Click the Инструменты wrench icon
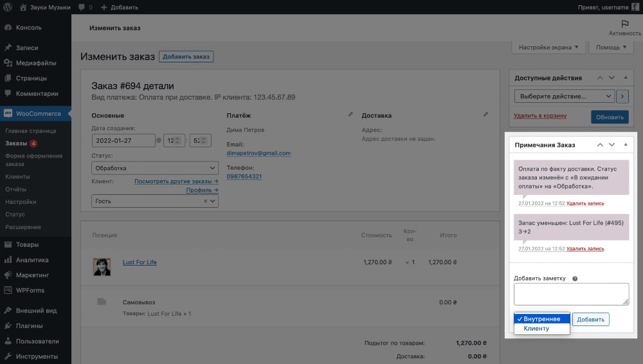The image size is (643, 364). [8, 356]
